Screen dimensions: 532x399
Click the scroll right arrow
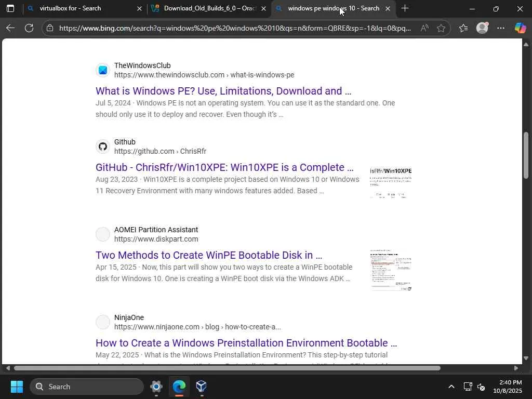pyautogui.click(x=516, y=368)
